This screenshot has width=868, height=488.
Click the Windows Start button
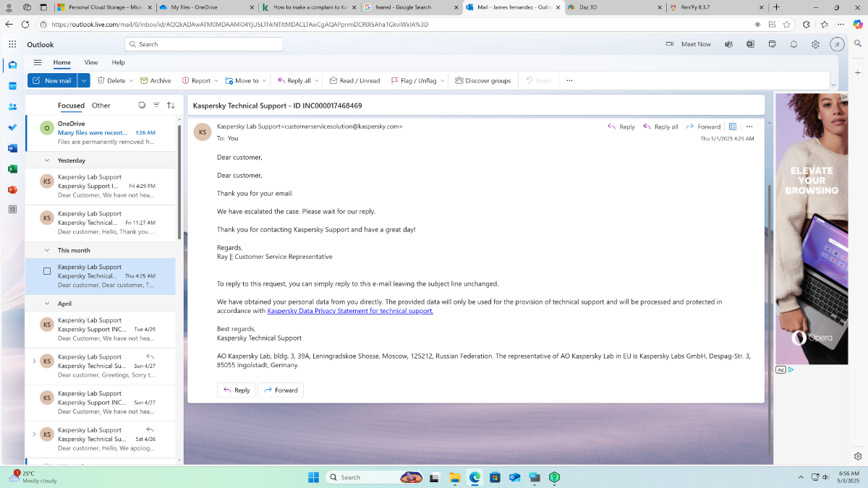pyautogui.click(x=313, y=477)
